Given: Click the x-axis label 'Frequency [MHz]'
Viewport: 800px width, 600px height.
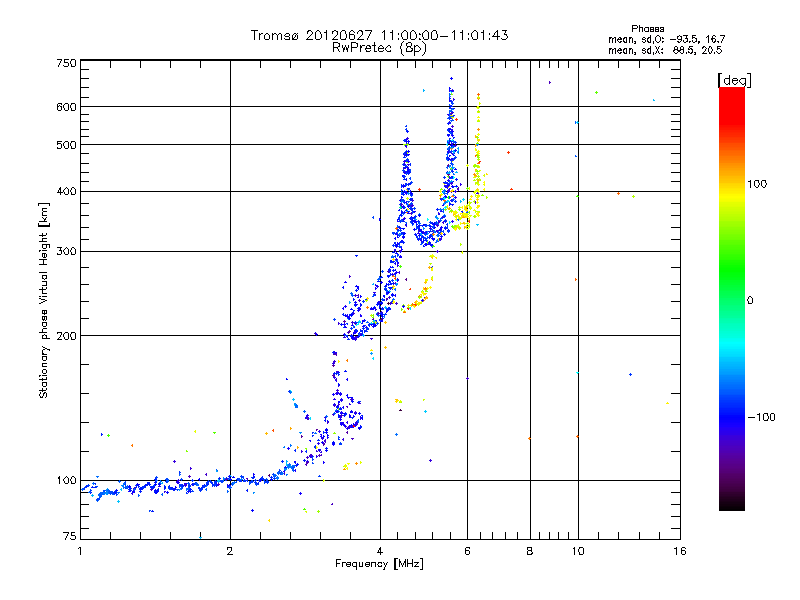Looking at the screenshot, I should coord(379,564).
